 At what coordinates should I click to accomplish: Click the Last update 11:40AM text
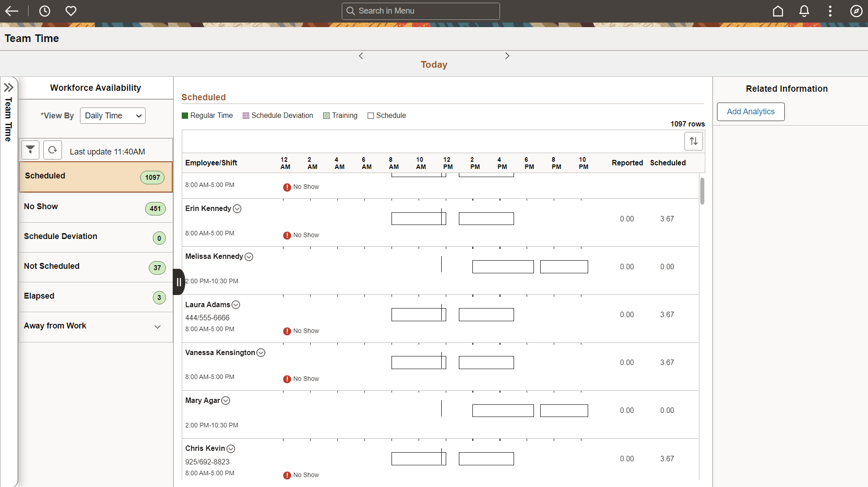pyautogui.click(x=107, y=152)
